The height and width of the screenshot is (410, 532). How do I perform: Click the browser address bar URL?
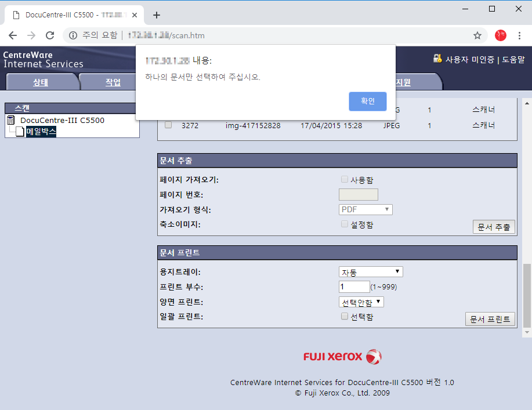pyautogui.click(x=167, y=35)
